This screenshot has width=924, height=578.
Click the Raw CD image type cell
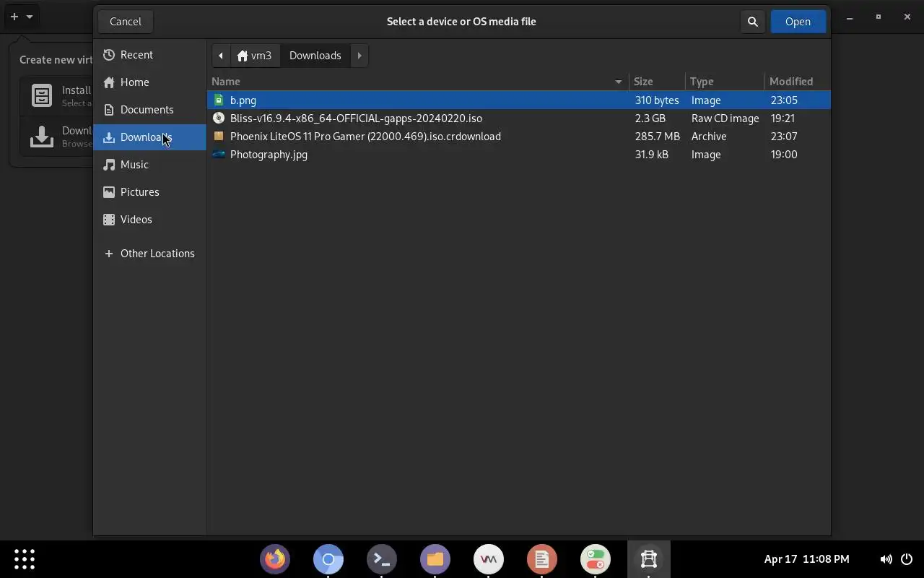coord(725,118)
